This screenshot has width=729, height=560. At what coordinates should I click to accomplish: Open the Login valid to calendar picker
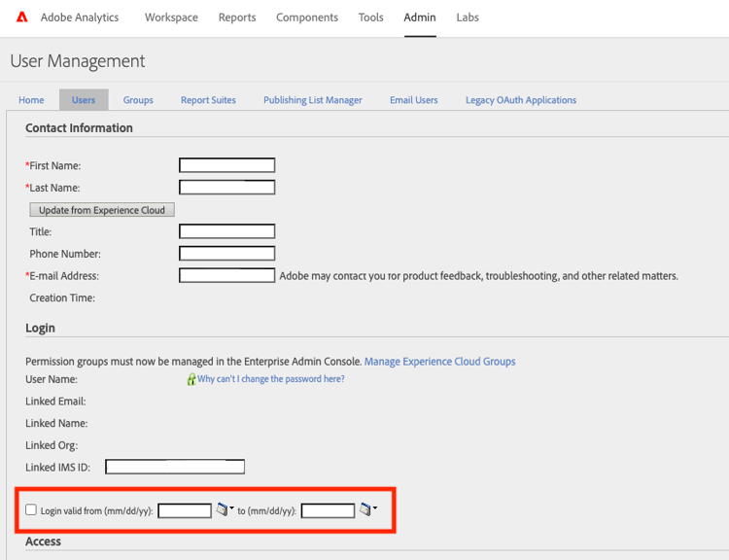point(365,509)
